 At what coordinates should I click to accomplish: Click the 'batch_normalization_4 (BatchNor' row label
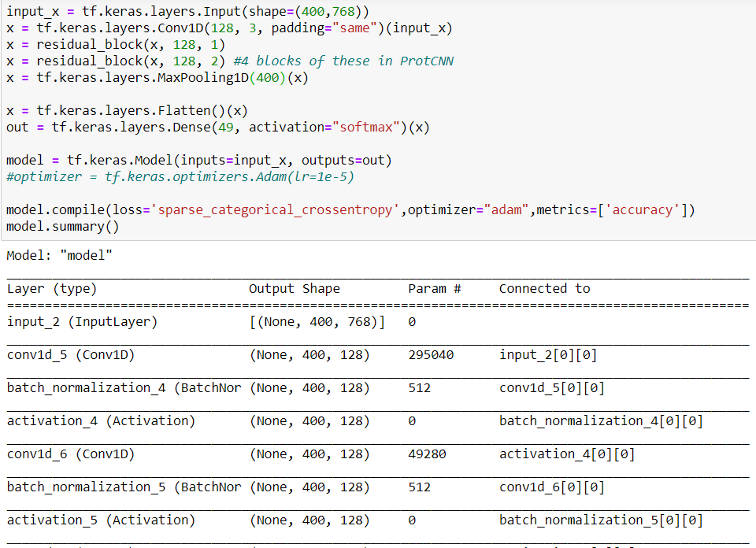click(124, 388)
